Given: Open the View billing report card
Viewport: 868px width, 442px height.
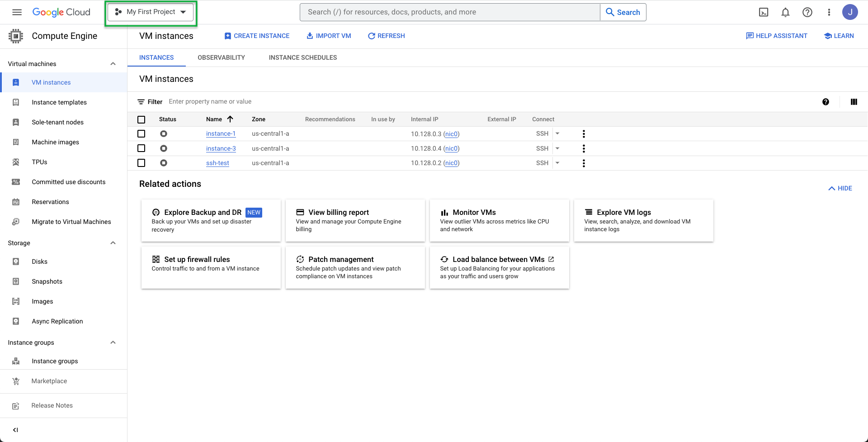Looking at the screenshot, I should point(355,220).
